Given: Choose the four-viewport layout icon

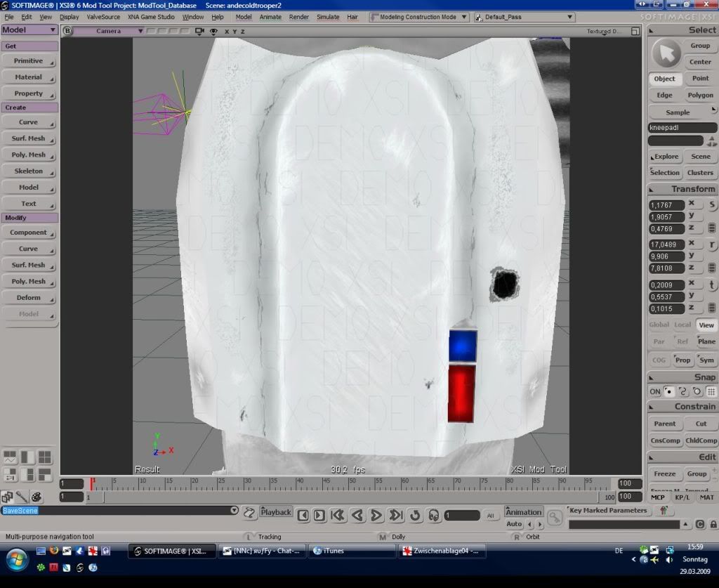Looking at the screenshot, I should coord(45,457).
